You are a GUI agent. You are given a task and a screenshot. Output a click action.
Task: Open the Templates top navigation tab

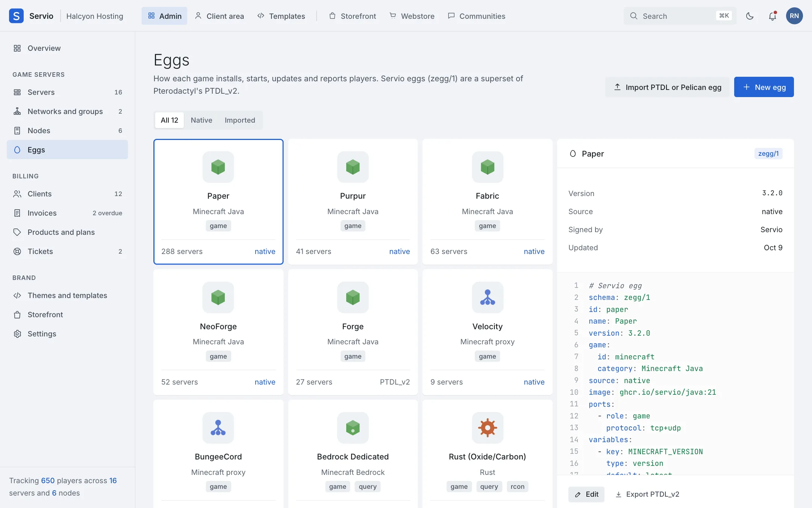click(281, 16)
